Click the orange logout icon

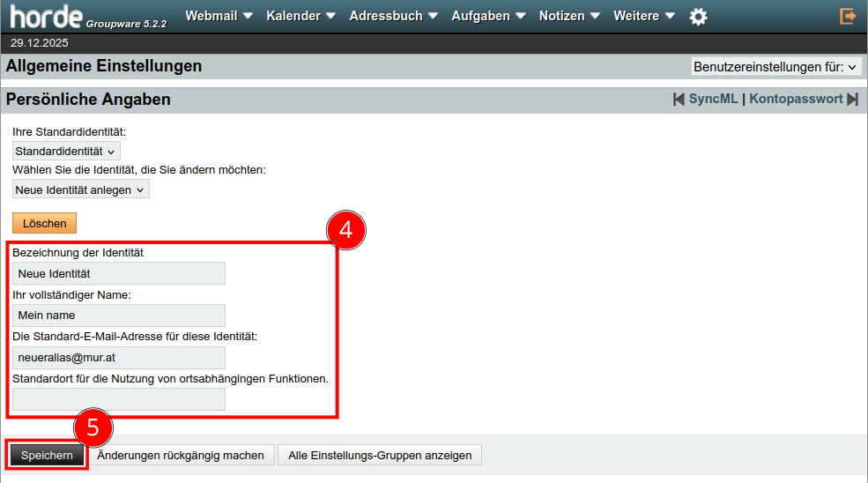(848, 16)
